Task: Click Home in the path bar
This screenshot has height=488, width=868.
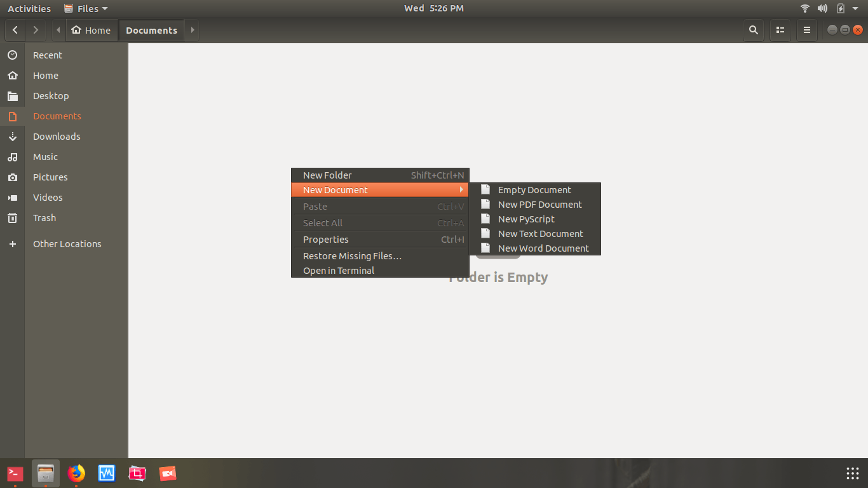Action: point(92,30)
